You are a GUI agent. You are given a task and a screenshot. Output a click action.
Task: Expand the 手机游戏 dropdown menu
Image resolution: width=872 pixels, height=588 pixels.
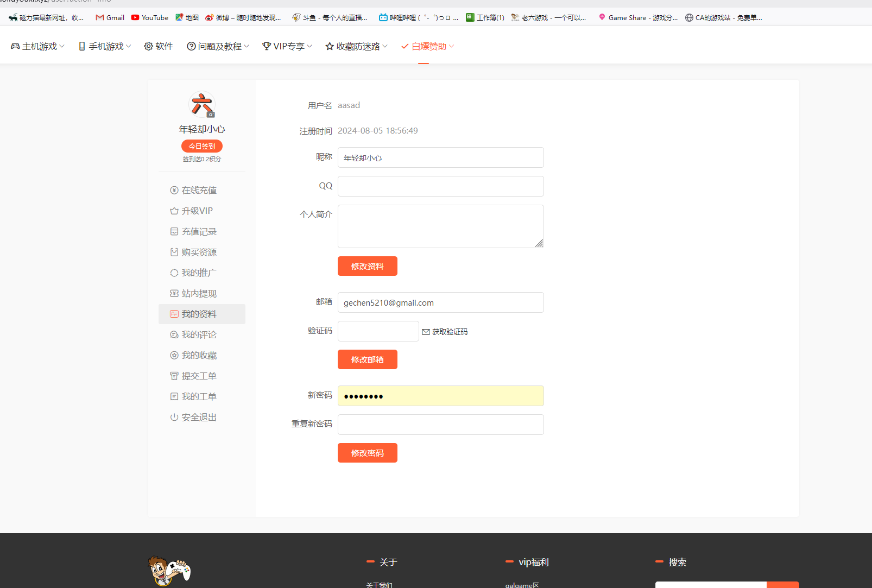[105, 47]
